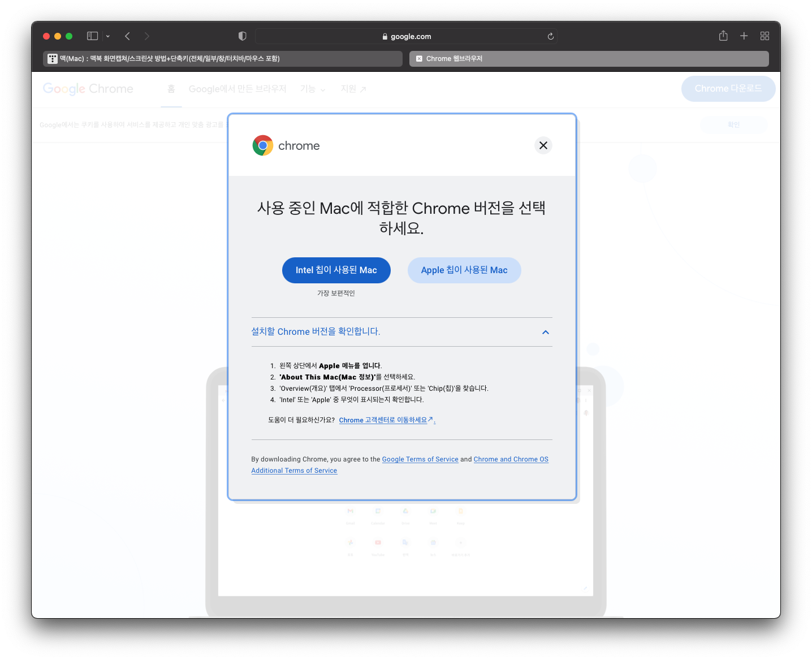Open the Share menu in Safari
Viewport: 812px width, 660px height.
(723, 36)
